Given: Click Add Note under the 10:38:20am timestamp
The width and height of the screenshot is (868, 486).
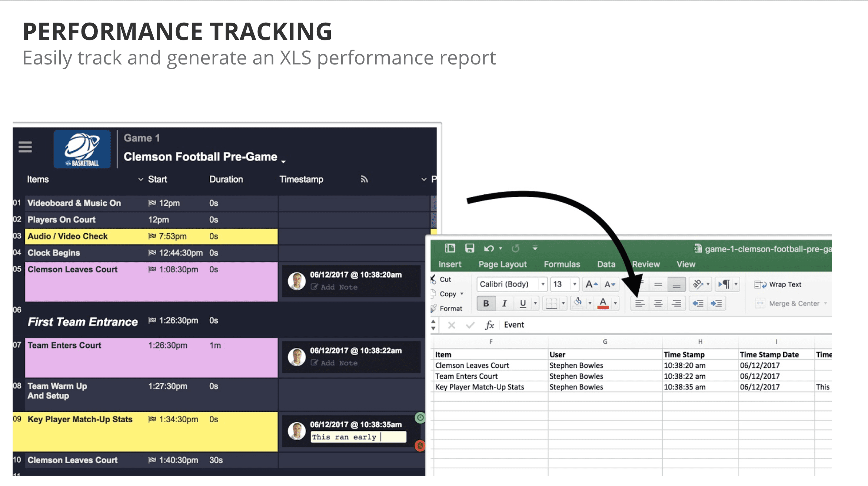Looking at the screenshot, I should pos(334,287).
